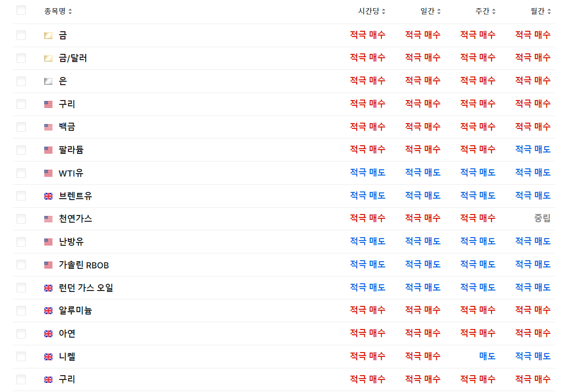
Task: Click the UK flag icon beside 알루미늄
Action: pos(48,311)
